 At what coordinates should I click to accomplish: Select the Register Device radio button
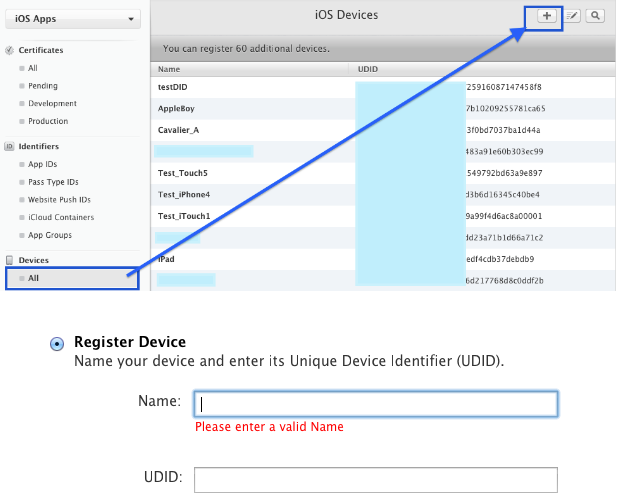(57, 344)
